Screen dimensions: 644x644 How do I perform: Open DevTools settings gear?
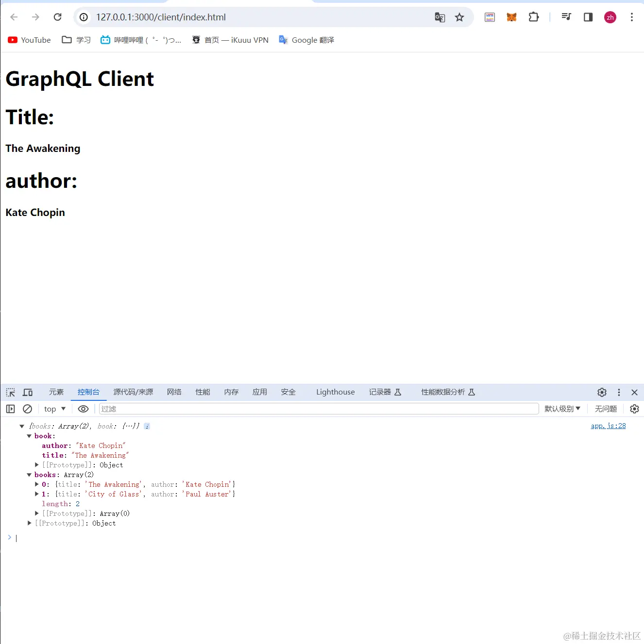coord(602,393)
